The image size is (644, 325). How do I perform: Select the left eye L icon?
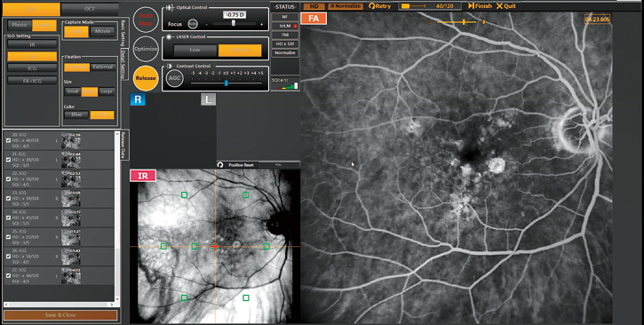click(208, 99)
